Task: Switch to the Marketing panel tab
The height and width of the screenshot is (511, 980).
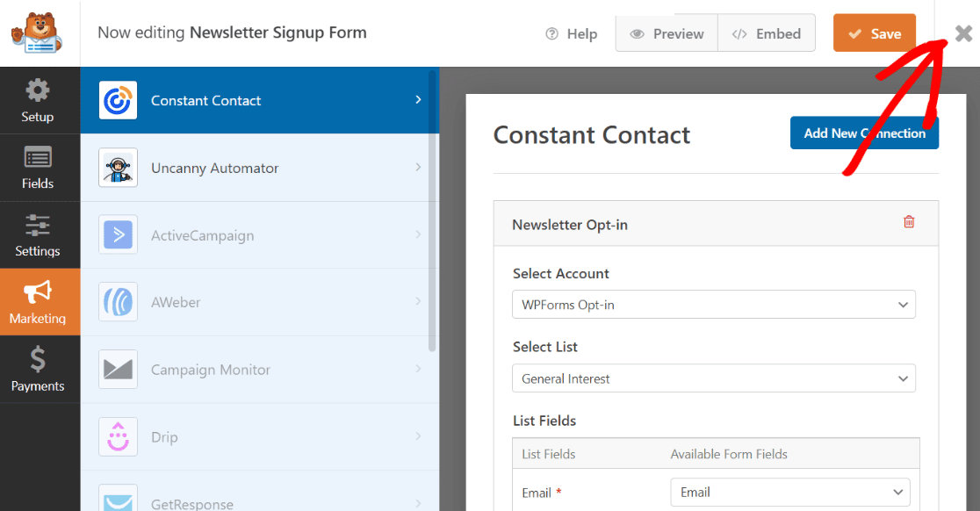Action: (x=40, y=302)
